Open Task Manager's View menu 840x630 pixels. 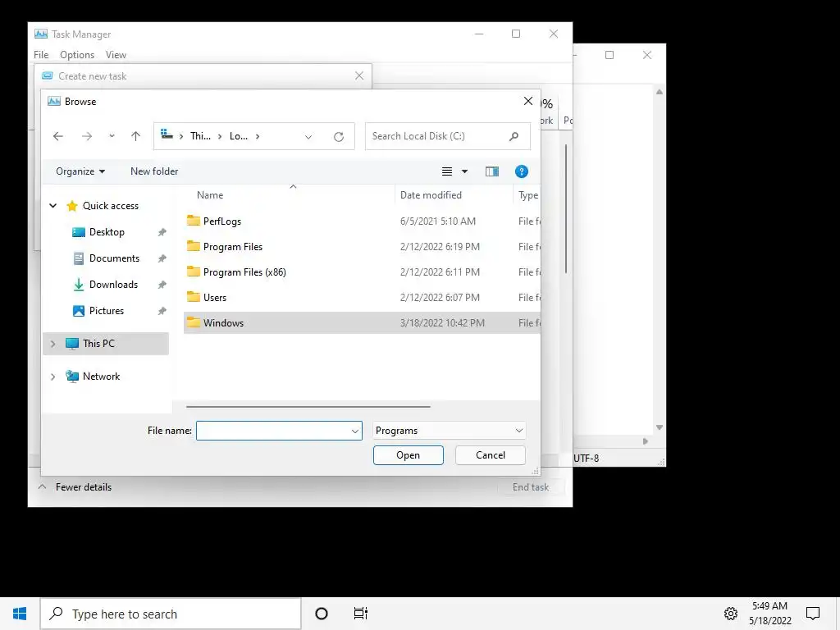(116, 55)
